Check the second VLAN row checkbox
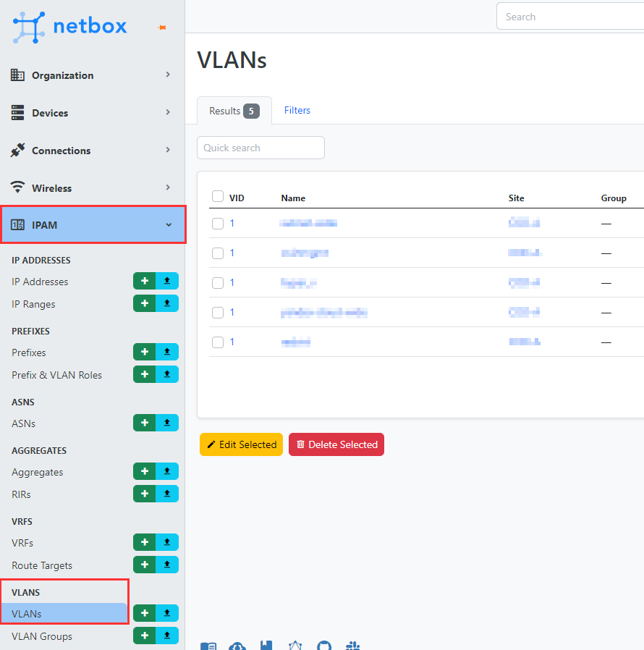The image size is (644, 650). (x=218, y=253)
